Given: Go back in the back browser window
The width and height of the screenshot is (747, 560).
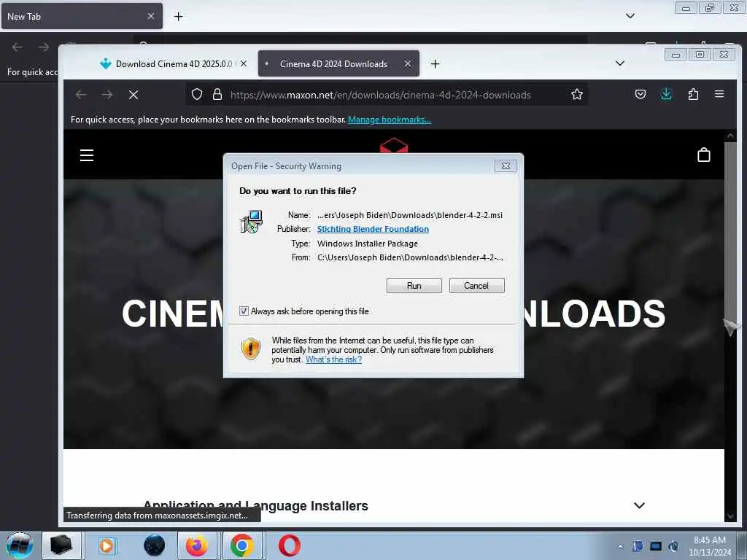Looking at the screenshot, I should coord(18,47).
